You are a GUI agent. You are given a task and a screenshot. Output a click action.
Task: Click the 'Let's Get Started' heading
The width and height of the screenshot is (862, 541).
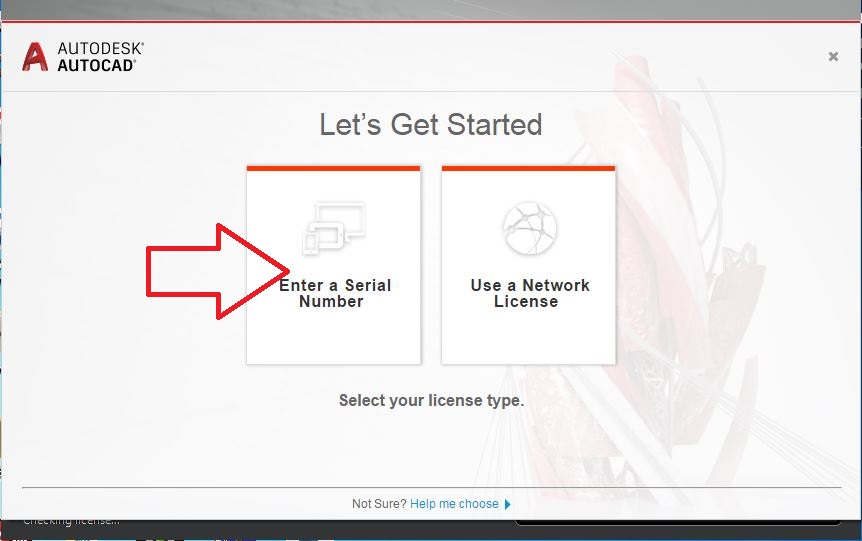pos(430,125)
